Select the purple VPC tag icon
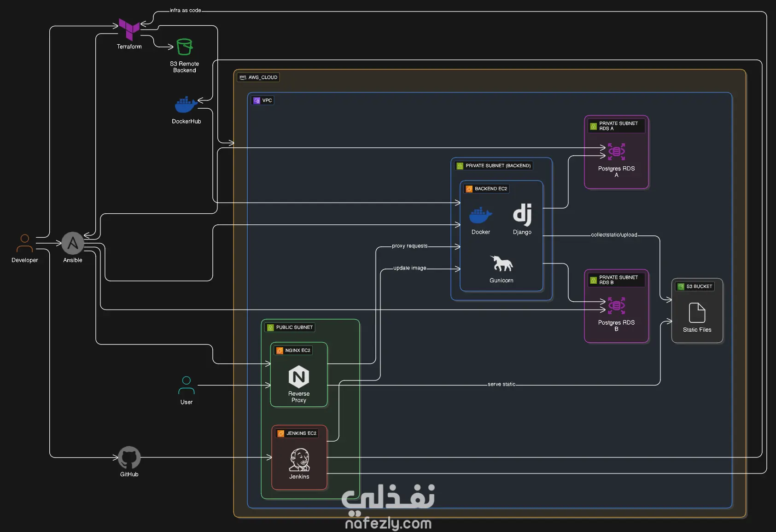 (257, 100)
